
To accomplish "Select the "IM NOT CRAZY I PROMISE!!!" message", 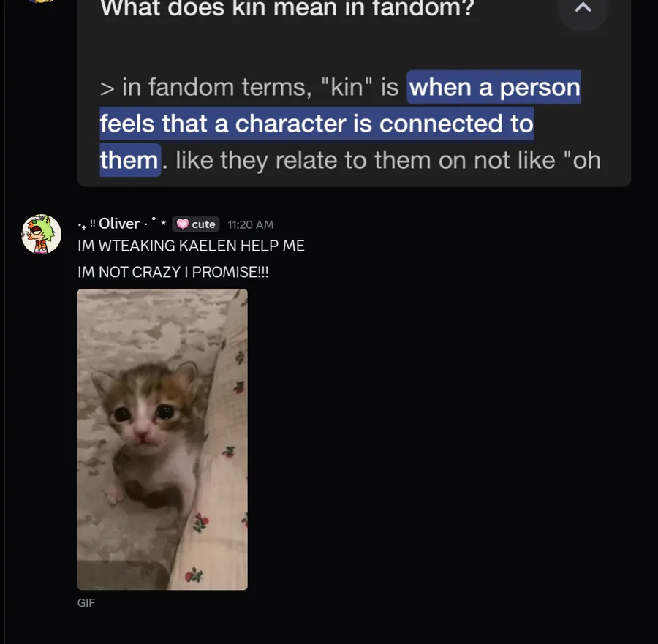I will (x=173, y=272).
